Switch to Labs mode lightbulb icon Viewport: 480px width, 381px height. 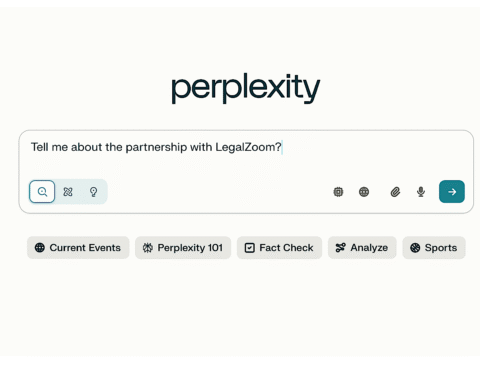[93, 192]
